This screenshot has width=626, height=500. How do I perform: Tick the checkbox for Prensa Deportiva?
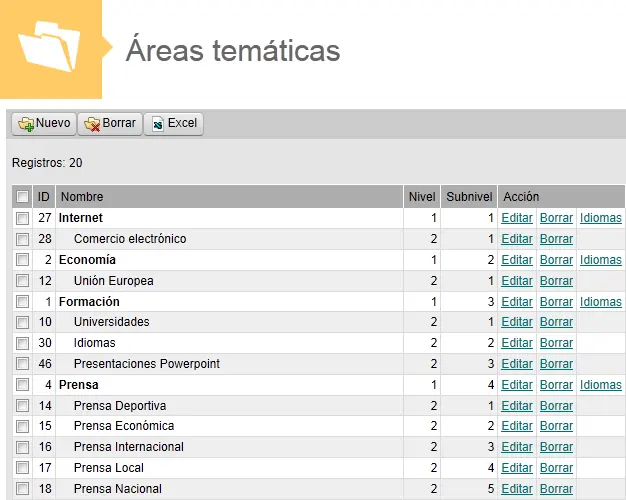tap(22, 406)
